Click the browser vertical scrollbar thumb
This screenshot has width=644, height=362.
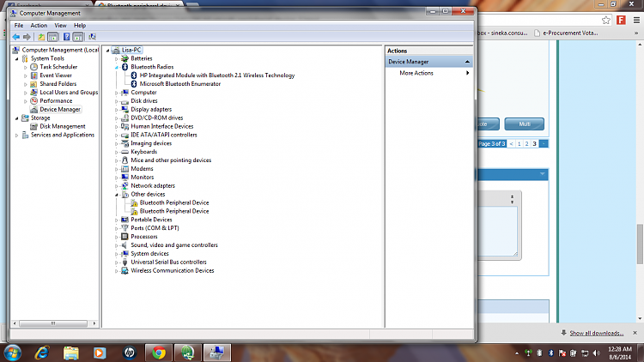pyautogui.click(x=640, y=244)
